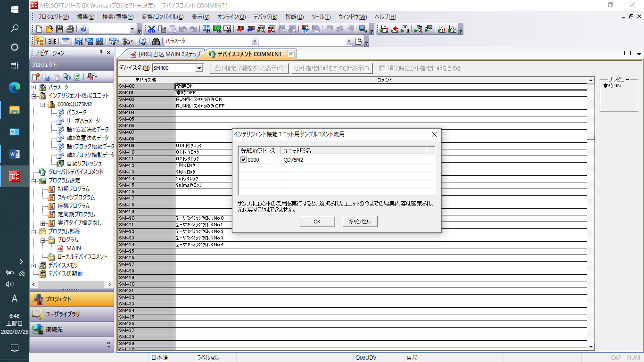
Task: Click the Print icon in the toolbar
Action: point(70,29)
